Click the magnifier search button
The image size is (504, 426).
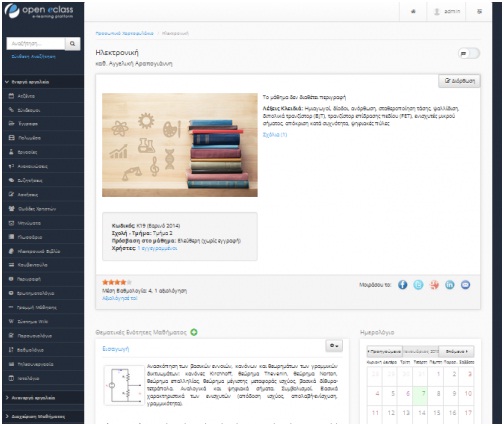(72, 44)
